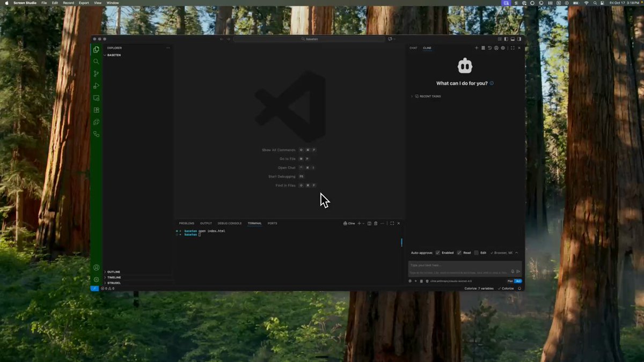Open the Manage gear in activity bar
This screenshot has width=644, height=362.
96,279
